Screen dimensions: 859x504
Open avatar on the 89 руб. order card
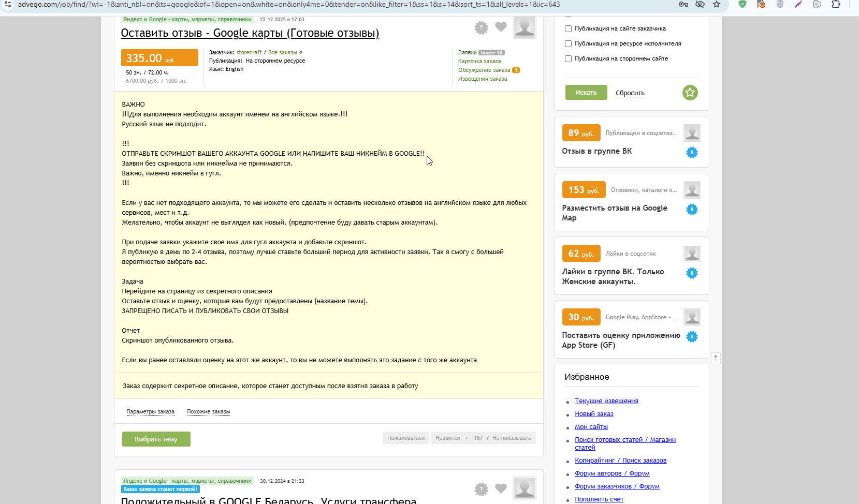tap(692, 133)
